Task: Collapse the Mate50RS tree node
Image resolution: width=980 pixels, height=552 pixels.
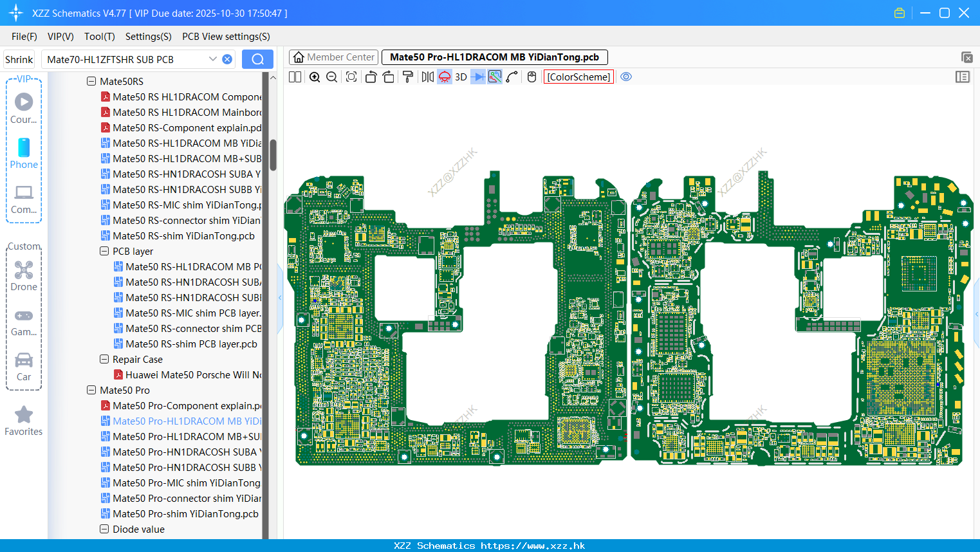Action: 91,82
